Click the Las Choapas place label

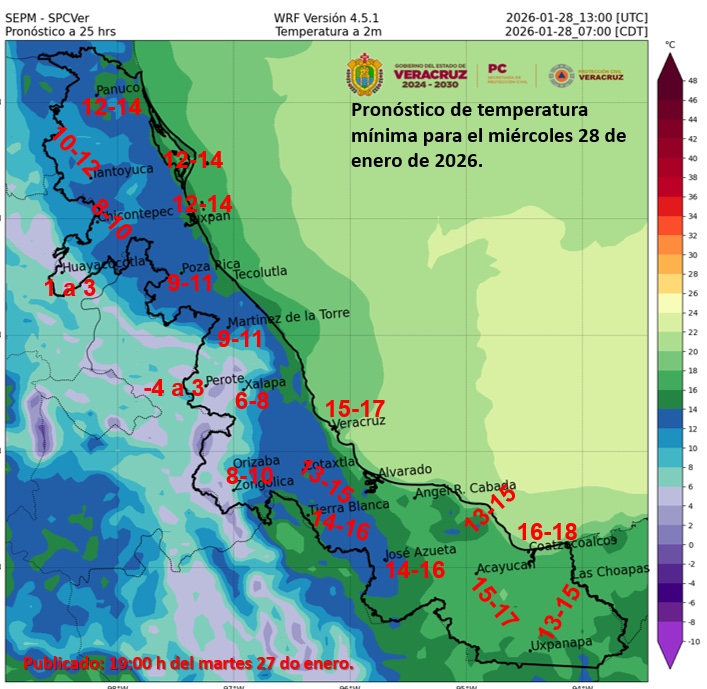tap(607, 573)
